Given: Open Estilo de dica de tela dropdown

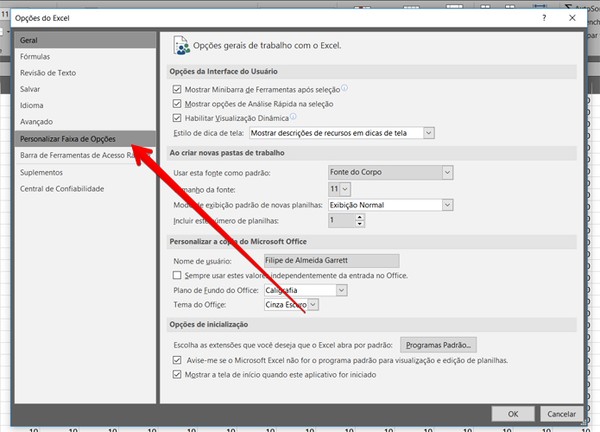Looking at the screenshot, I should tap(429, 133).
